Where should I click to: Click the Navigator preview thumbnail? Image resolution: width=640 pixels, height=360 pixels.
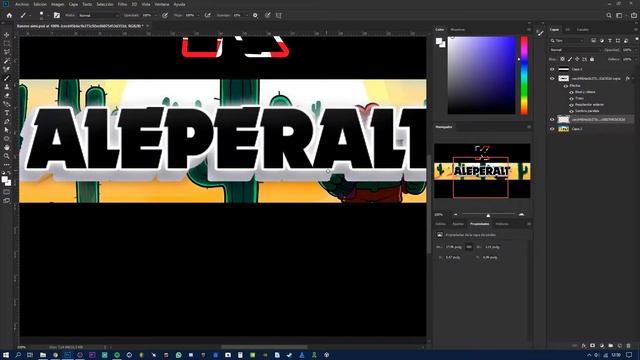coord(482,171)
